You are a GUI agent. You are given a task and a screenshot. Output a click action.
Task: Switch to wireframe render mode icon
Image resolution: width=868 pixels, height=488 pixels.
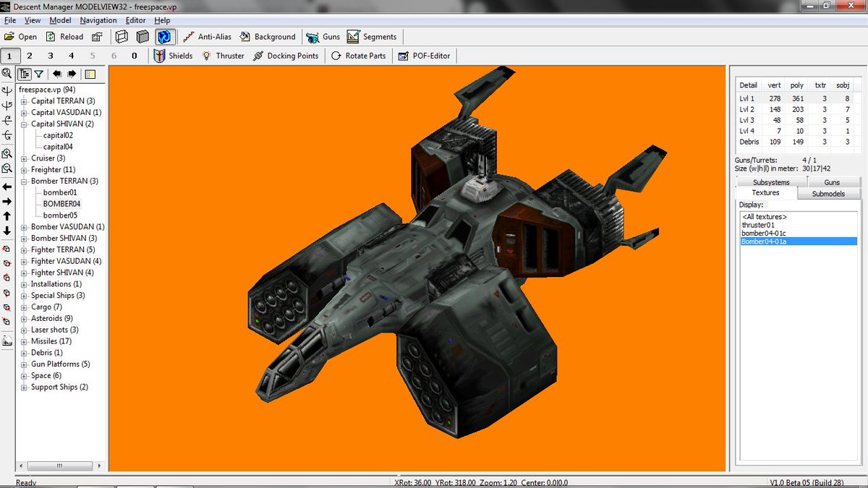[122, 37]
